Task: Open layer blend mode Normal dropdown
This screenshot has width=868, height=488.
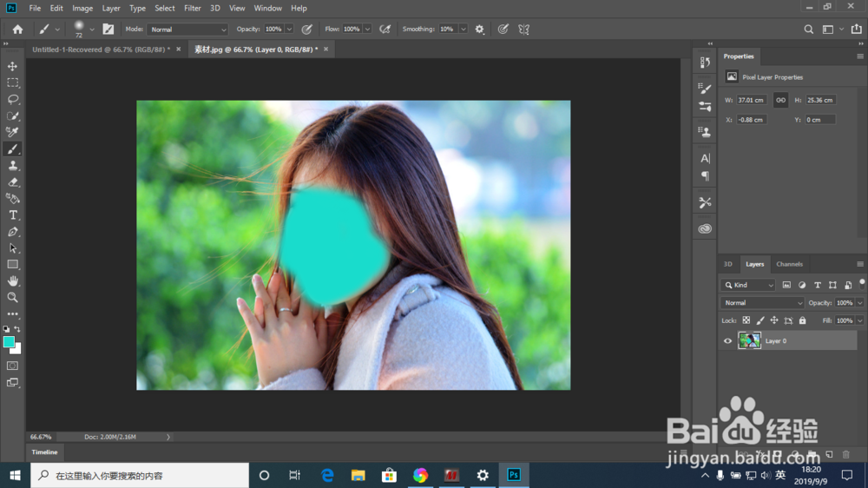Action: (x=762, y=303)
